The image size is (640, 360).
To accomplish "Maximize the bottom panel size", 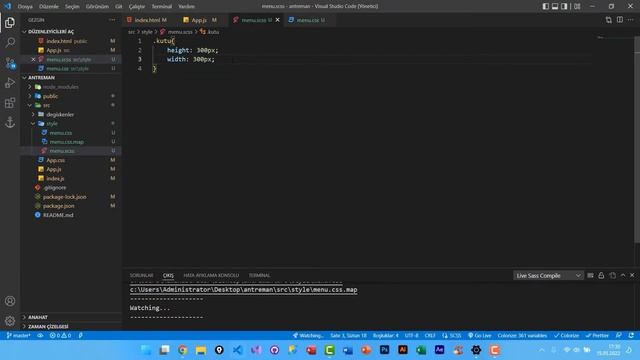I will click(x=623, y=276).
